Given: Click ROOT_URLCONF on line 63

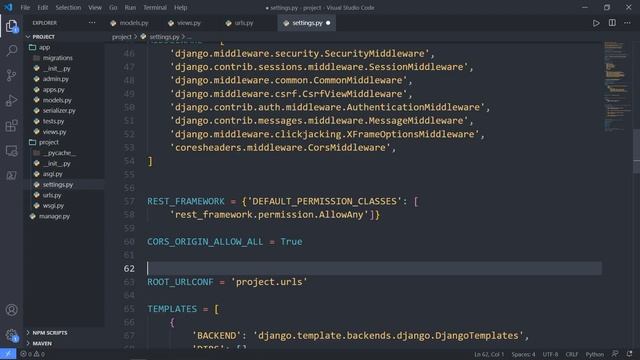Looking at the screenshot, I should pyautogui.click(x=180, y=282).
